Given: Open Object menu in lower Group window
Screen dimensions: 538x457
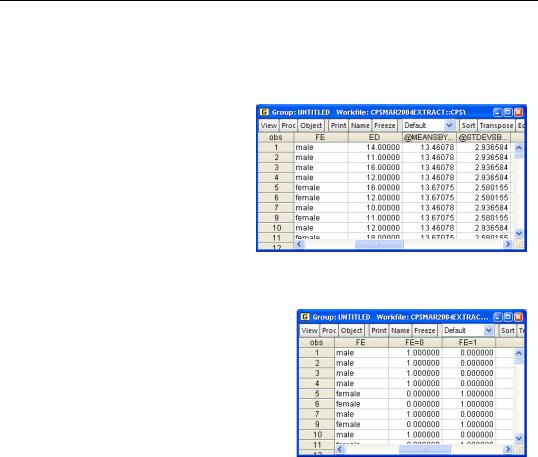Looking at the screenshot, I should tap(351, 330).
